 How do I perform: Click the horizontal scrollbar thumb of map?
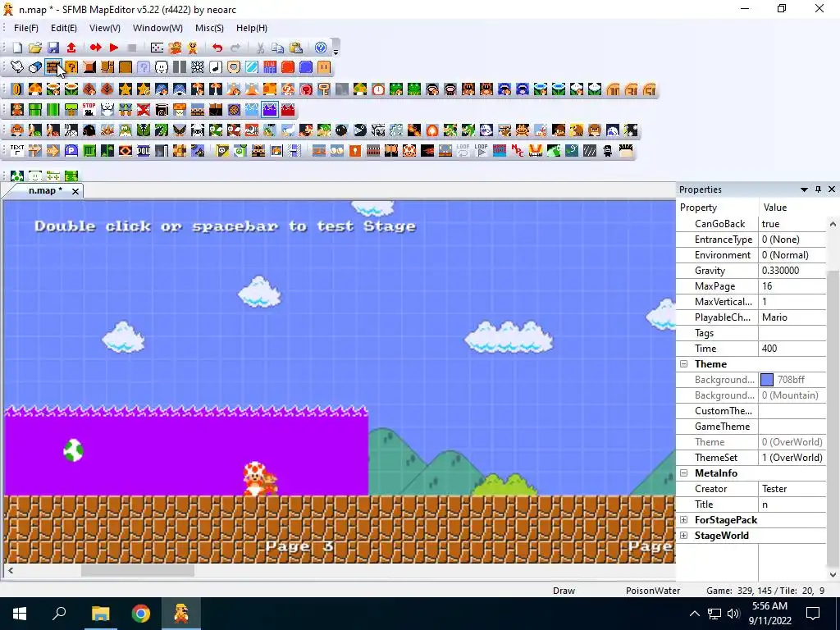point(138,571)
